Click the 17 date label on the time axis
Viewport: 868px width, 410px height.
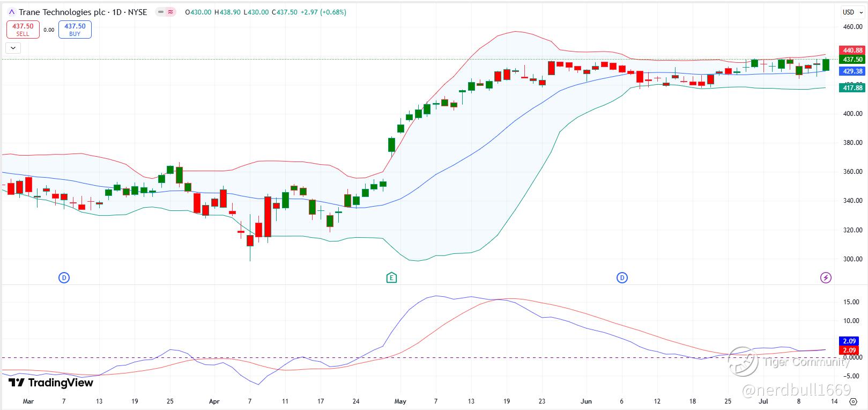(320, 401)
